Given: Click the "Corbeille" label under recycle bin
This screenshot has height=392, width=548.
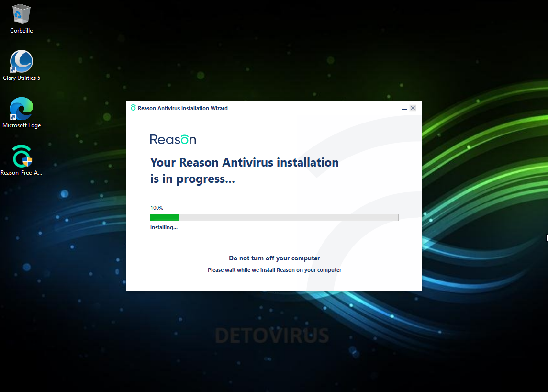Looking at the screenshot, I should point(22,31).
